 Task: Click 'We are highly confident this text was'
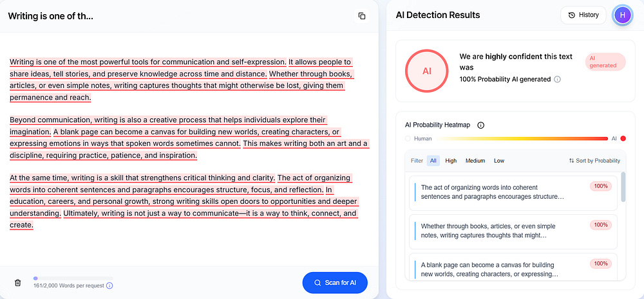pos(516,62)
